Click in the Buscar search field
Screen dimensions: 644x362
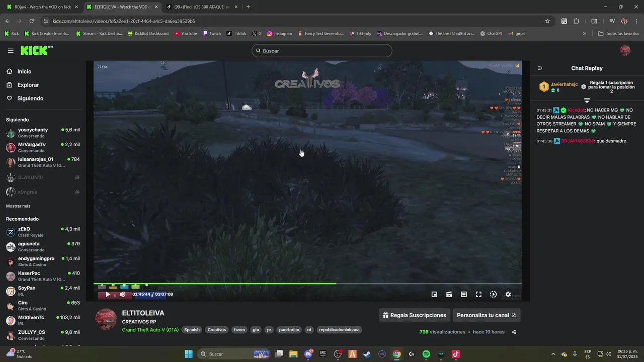pyautogui.click(x=322, y=51)
